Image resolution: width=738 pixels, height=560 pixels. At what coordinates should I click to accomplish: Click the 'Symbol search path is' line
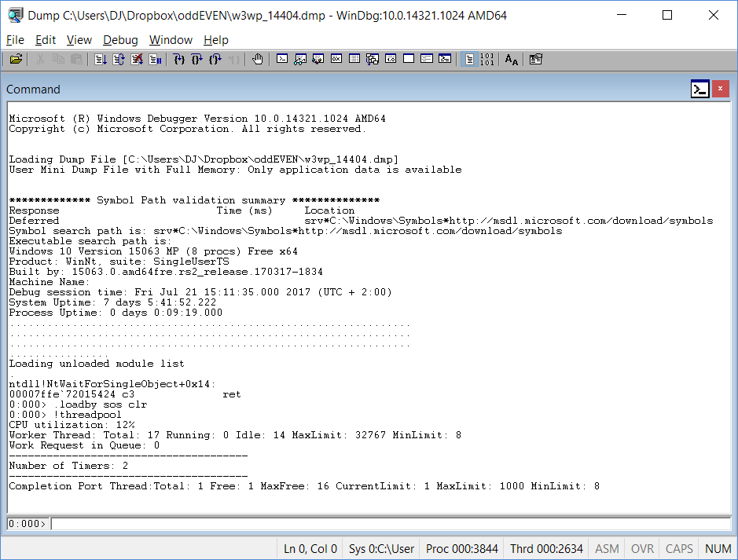286,231
